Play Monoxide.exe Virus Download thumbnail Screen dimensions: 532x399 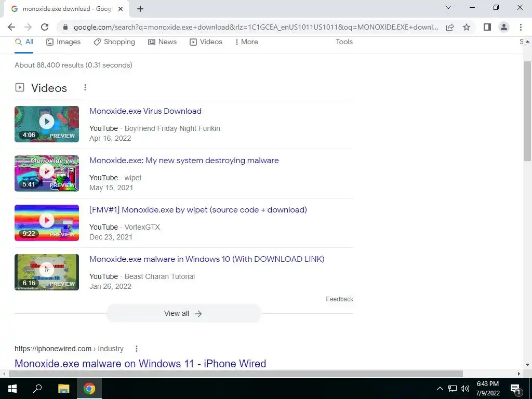pos(47,124)
